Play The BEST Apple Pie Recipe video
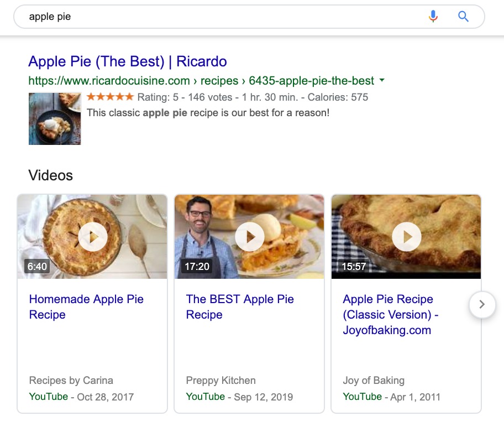The image size is (504, 437). click(x=249, y=237)
